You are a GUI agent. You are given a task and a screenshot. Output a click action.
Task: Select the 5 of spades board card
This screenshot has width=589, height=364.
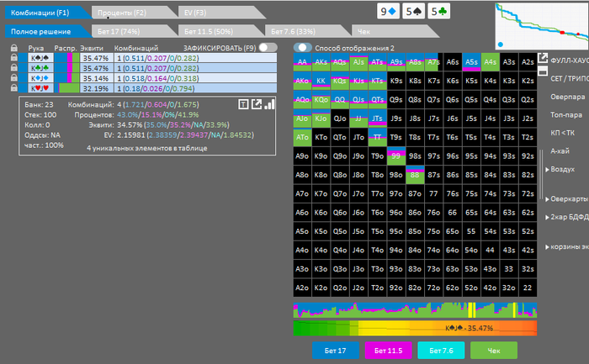click(413, 11)
